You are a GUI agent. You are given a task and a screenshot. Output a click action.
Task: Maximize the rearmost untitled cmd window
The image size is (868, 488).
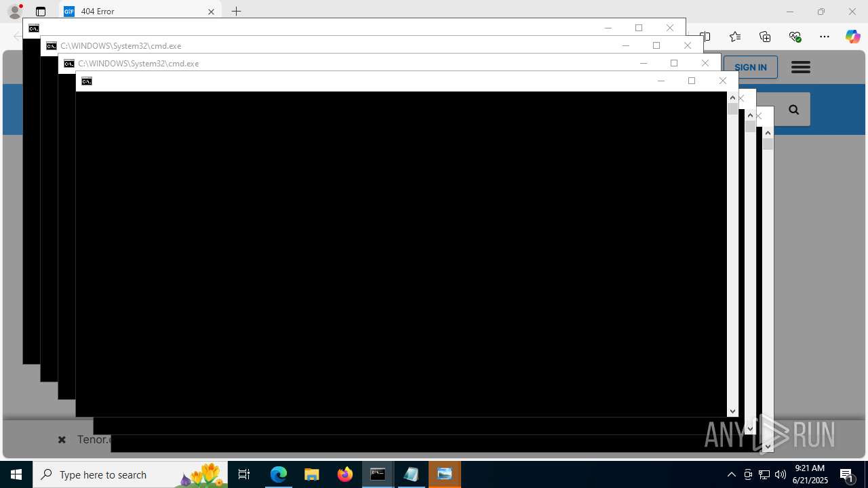pos(639,28)
